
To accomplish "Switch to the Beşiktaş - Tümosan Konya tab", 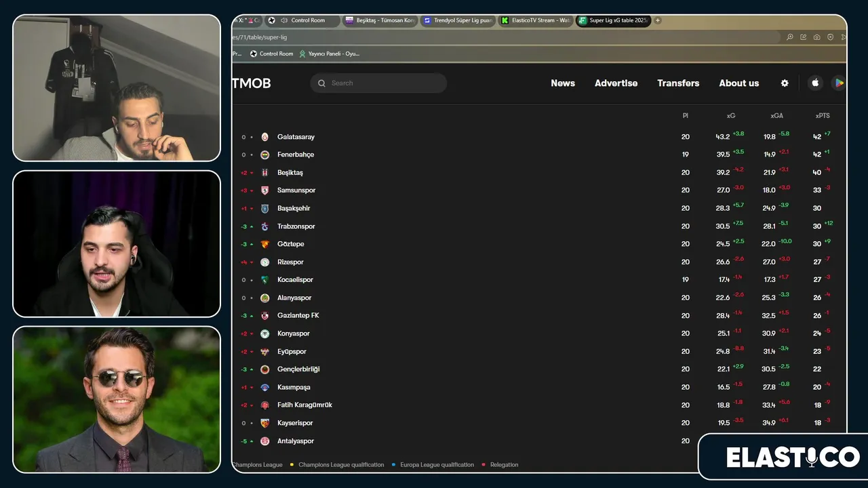I will click(x=380, y=20).
